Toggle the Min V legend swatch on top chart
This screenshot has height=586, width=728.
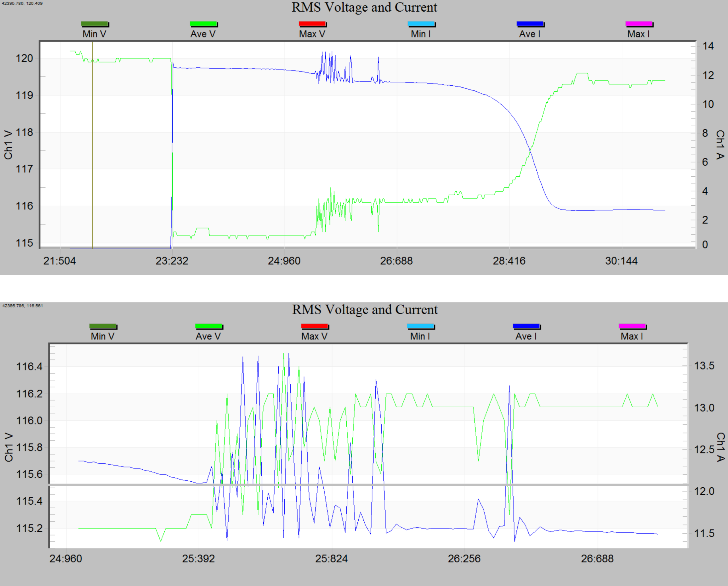pos(95,23)
